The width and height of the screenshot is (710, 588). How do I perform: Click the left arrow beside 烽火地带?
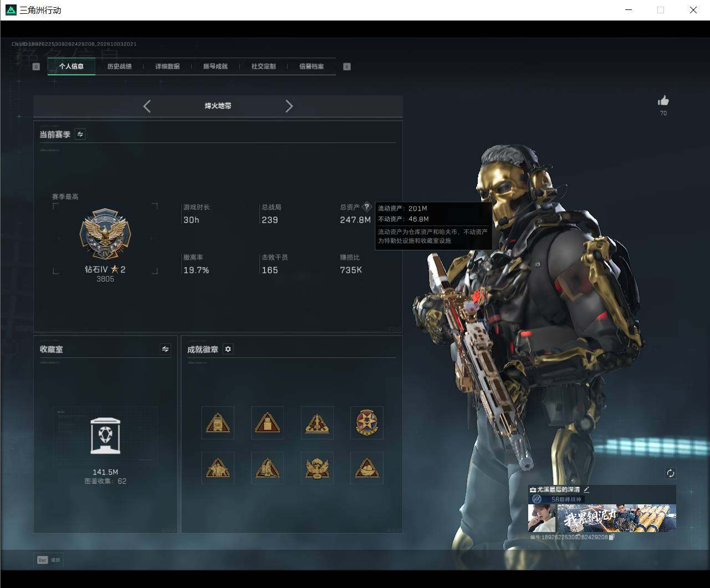[147, 106]
